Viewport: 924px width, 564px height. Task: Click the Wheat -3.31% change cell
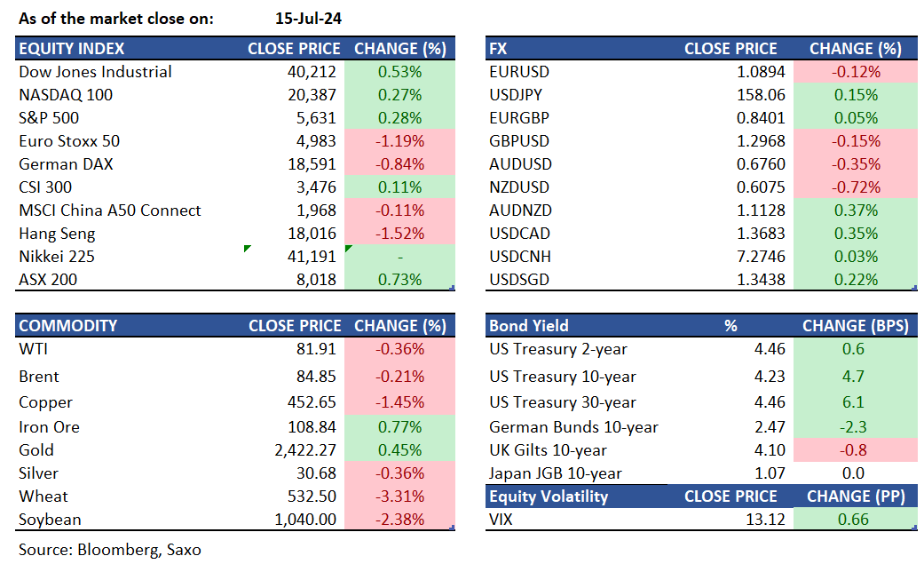pyautogui.click(x=399, y=496)
